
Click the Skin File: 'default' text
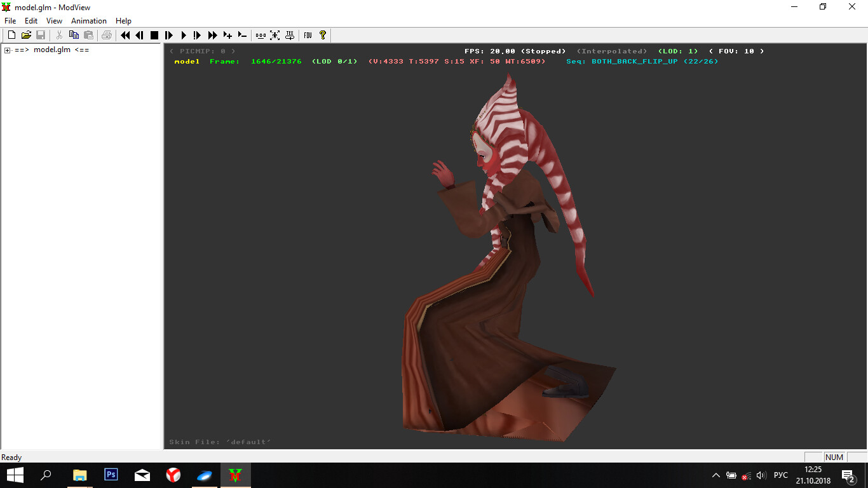[220, 442]
